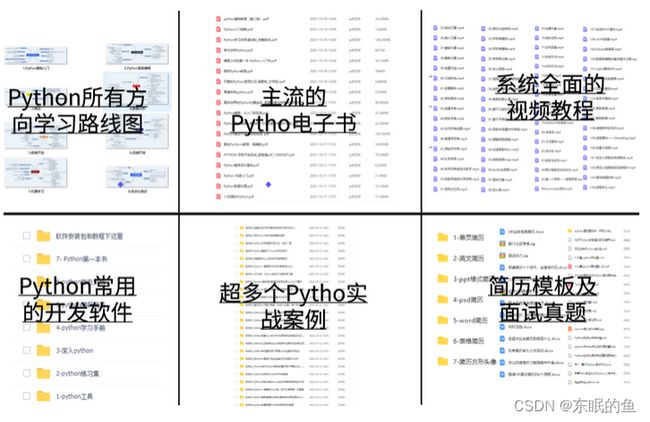Select the 6-表格简历 folder label
The image size is (650, 422).
tap(468, 341)
